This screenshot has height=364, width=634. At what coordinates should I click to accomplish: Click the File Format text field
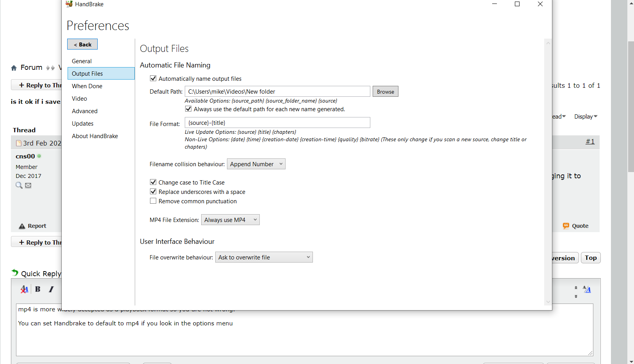click(277, 123)
